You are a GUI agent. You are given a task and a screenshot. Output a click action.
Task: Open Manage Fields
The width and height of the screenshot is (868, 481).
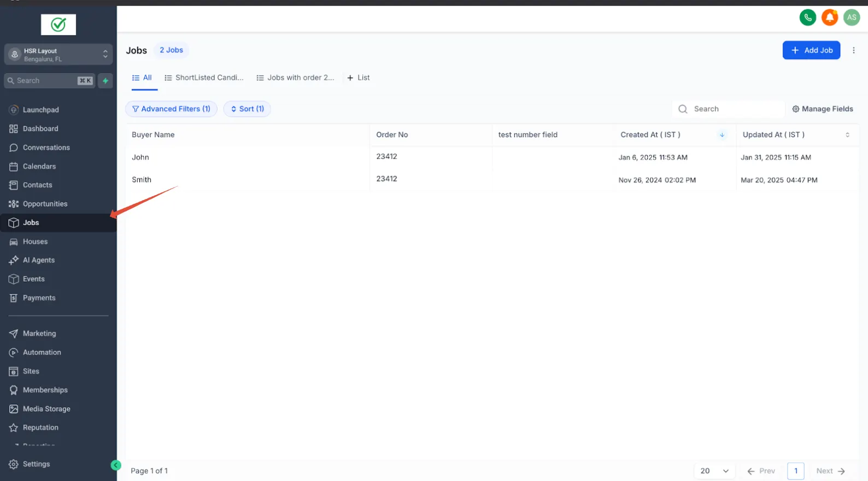pos(823,109)
